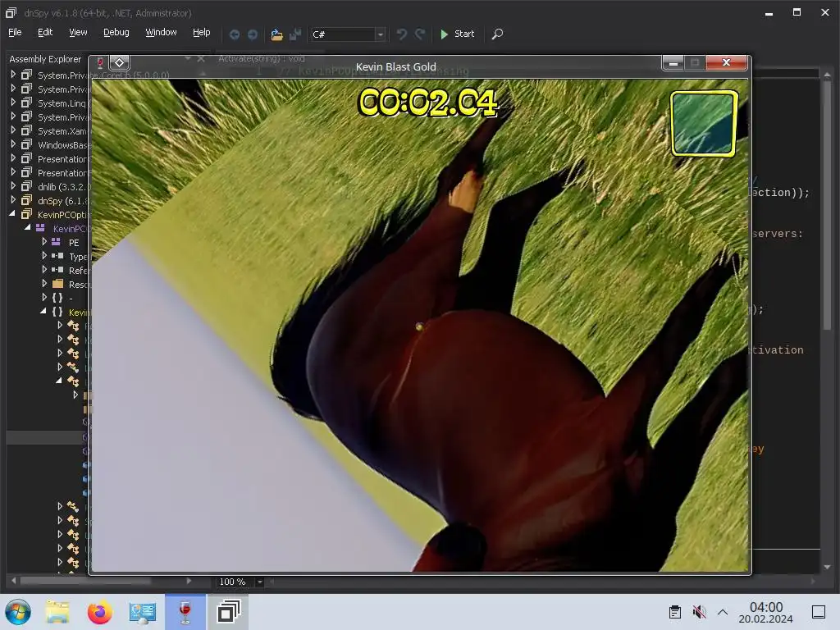Expand the dnlib (3.3.2 assembly node

13,186
